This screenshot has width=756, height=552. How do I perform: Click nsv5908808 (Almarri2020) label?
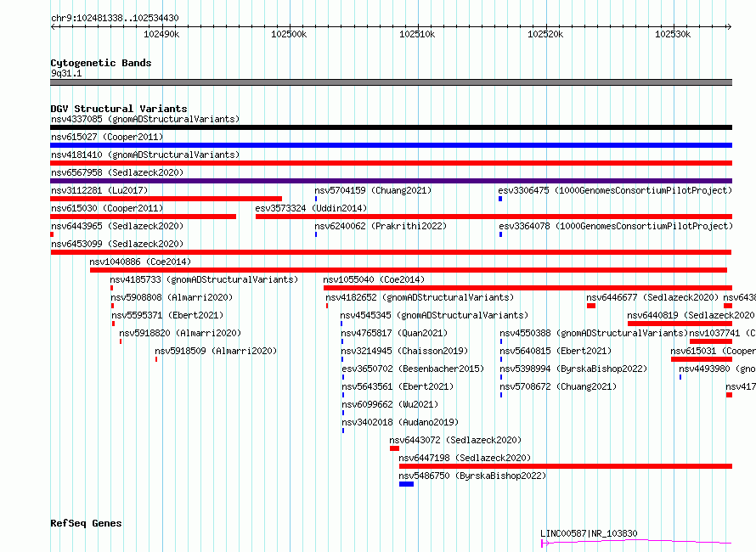click(x=172, y=297)
